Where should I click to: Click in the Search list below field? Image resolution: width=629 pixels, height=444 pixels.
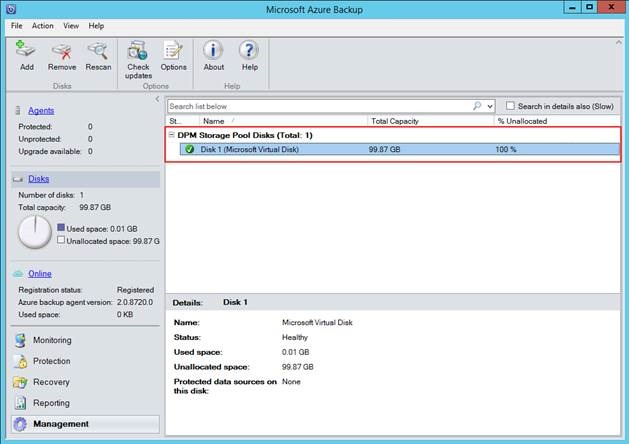[x=318, y=105]
